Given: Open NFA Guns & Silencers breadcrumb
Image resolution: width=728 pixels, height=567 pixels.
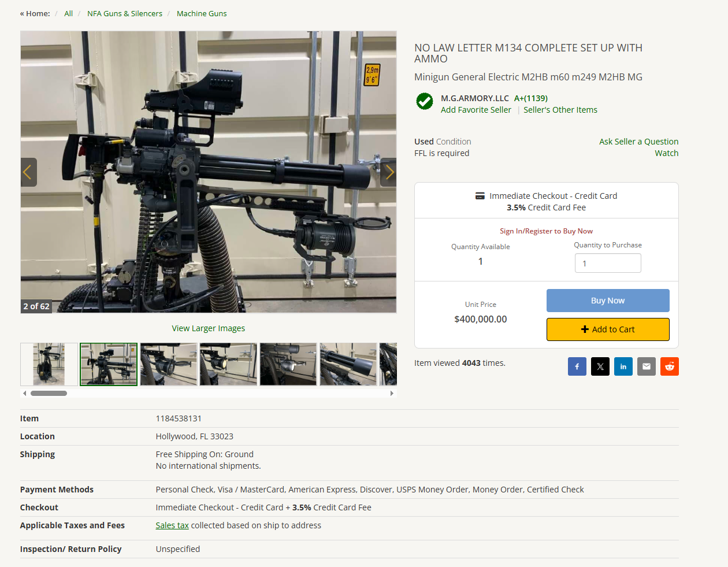Looking at the screenshot, I should pos(125,13).
